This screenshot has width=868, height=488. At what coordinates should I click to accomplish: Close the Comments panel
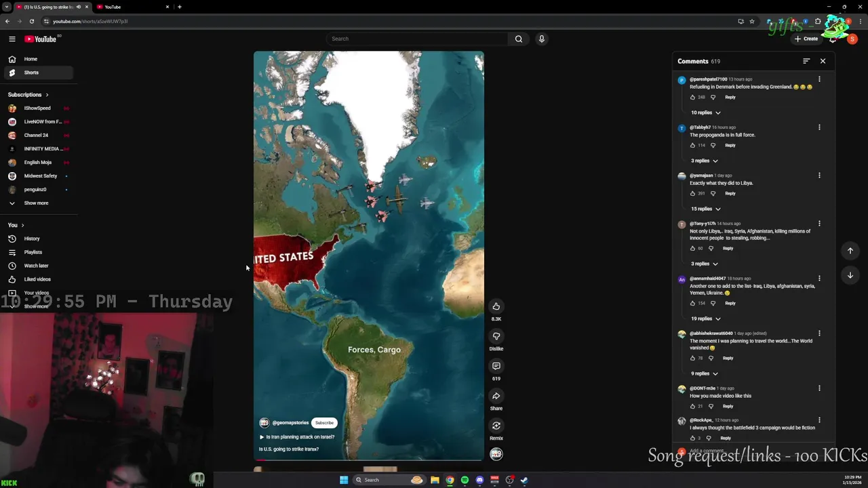pos(823,61)
